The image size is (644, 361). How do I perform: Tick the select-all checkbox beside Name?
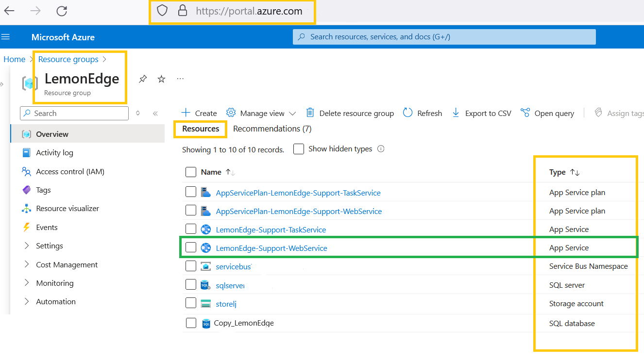point(191,172)
